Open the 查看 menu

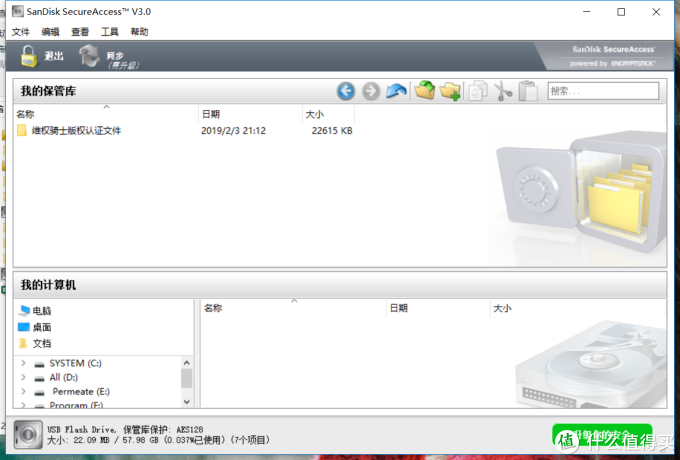pos(80,32)
